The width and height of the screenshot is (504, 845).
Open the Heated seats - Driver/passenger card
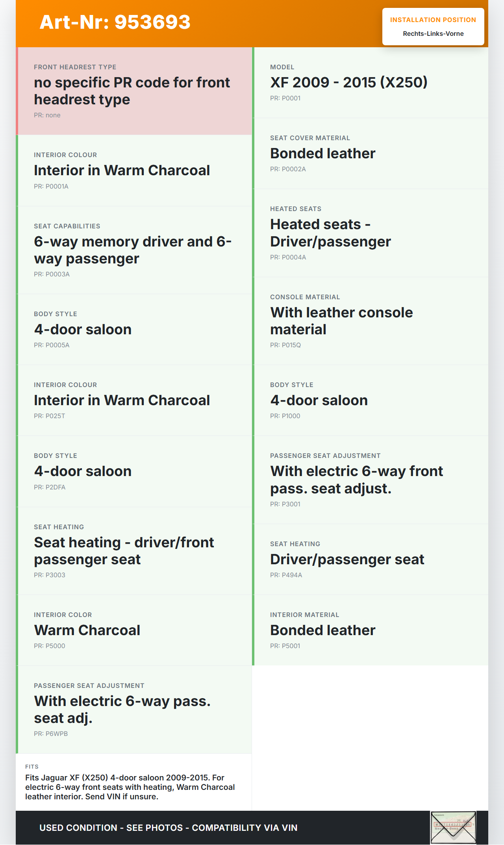click(370, 233)
